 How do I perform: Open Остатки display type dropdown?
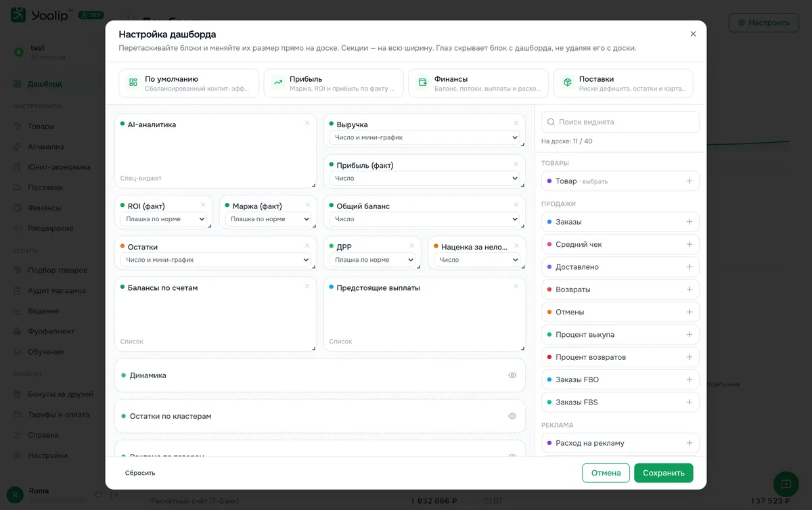coord(215,260)
